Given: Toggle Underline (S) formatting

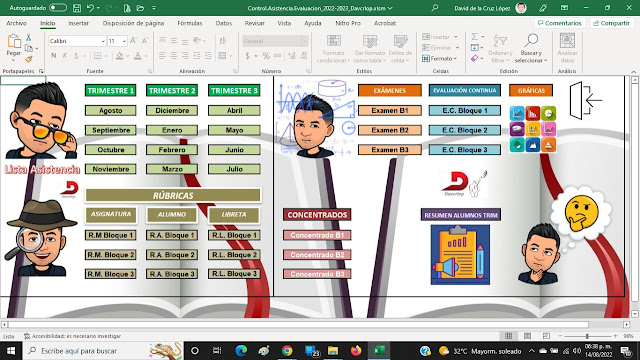Looking at the screenshot, I should [x=76, y=56].
